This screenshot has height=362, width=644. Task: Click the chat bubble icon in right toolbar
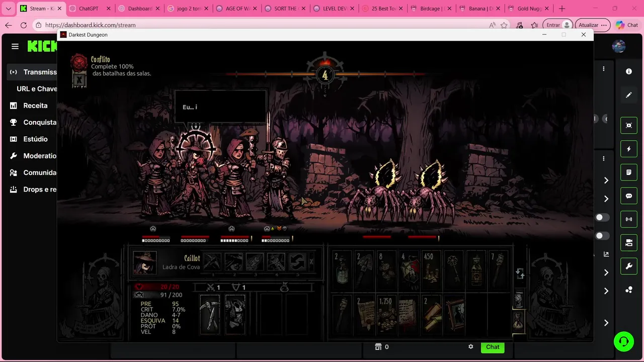point(629,196)
